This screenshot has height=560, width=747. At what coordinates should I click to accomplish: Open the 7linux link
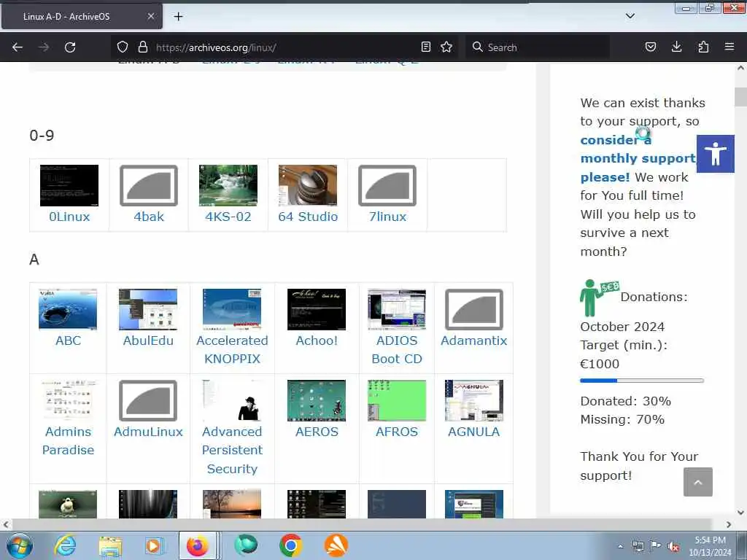[x=387, y=217]
